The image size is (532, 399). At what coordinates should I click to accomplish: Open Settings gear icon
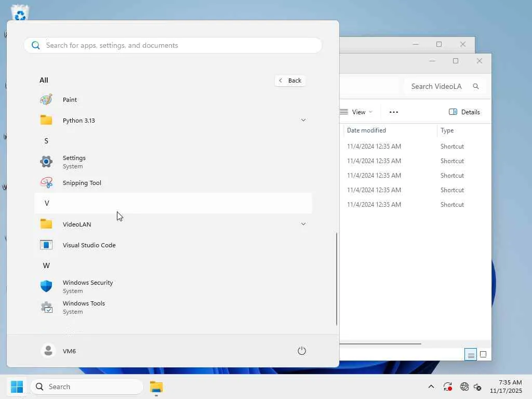(46, 162)
